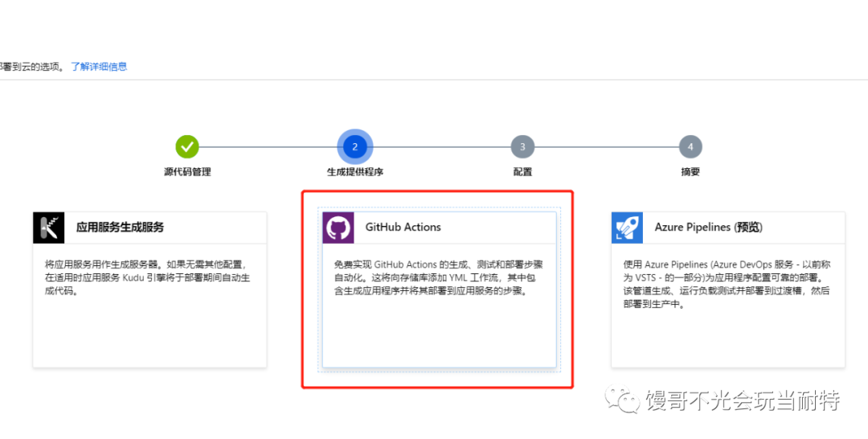This screenshot has height=439, width=868.
Task: Click the 摘要 step label
Action: [690, 172]
